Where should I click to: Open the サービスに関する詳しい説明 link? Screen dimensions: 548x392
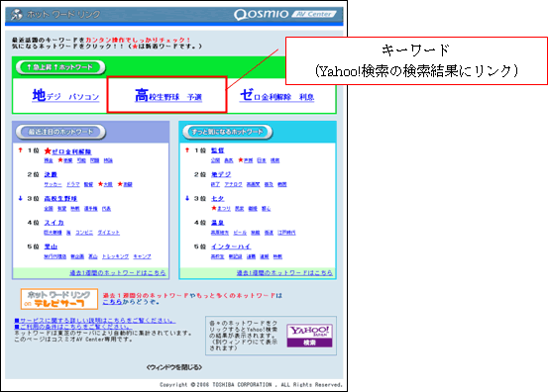point(95,321)
